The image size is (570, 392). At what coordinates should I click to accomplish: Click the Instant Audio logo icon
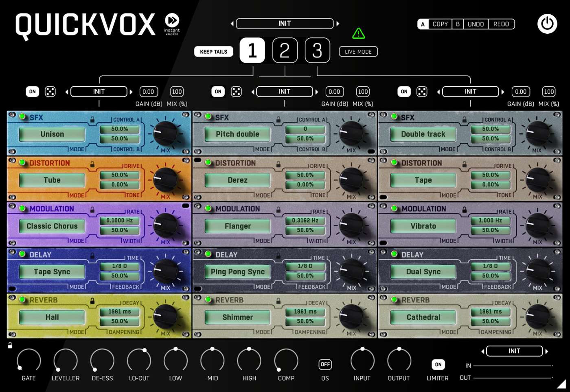tap(172, 20)
